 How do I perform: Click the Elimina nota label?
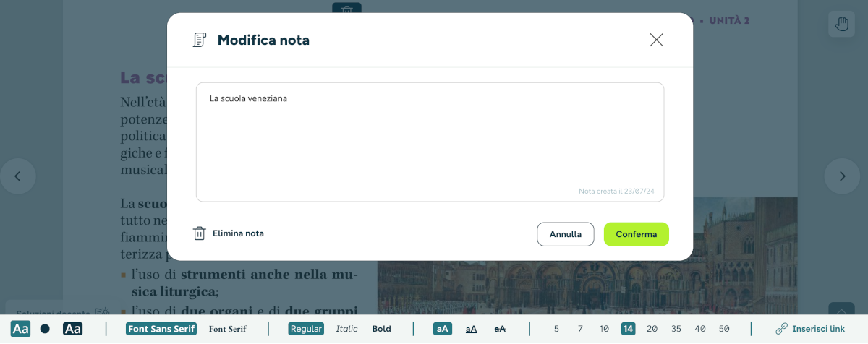[238, 233]
